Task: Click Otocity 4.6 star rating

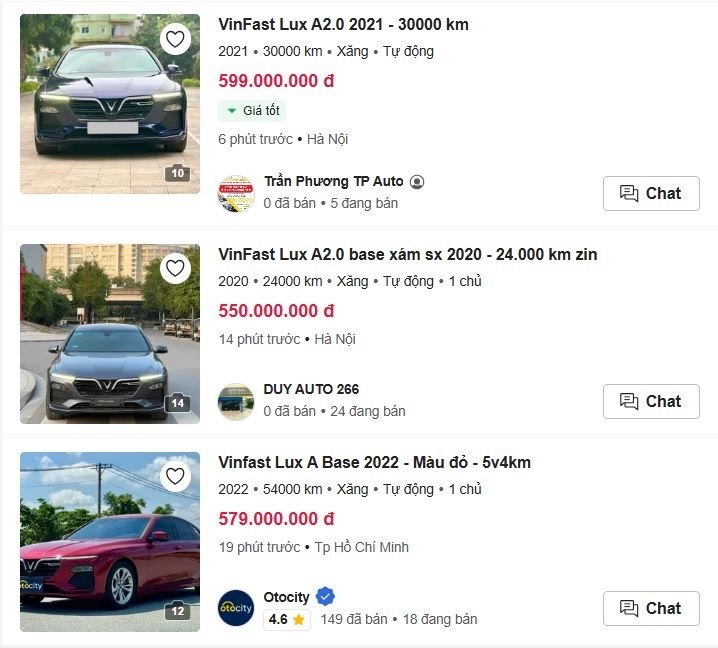Action: [x=286, y=620]
